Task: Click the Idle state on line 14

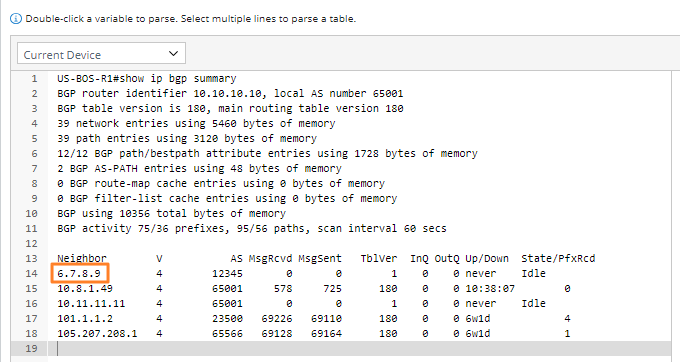Action: pyautogui.click(x=533, y=274)
